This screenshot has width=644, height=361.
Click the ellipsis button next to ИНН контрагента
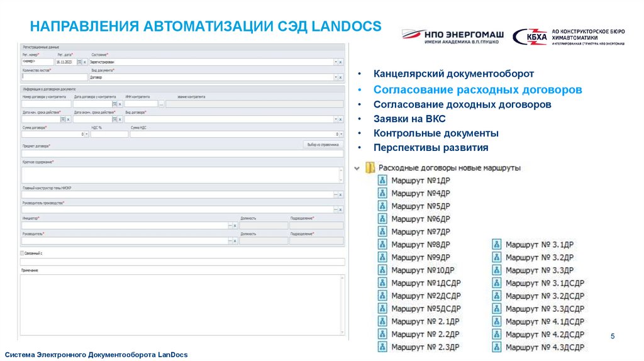click(x=162, y=104)
